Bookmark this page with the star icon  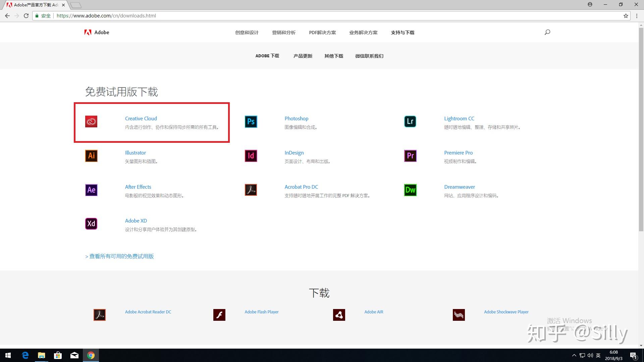click(x=626, y=16)
